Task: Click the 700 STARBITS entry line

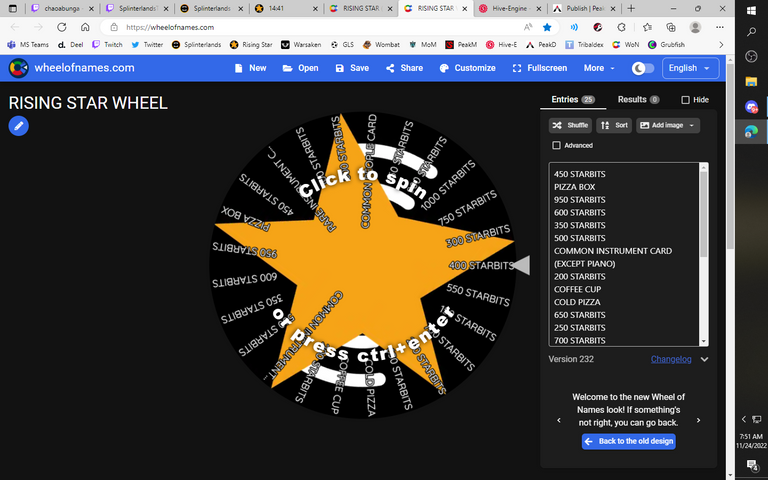Action: pyautogui.click(x=579, y=340)
